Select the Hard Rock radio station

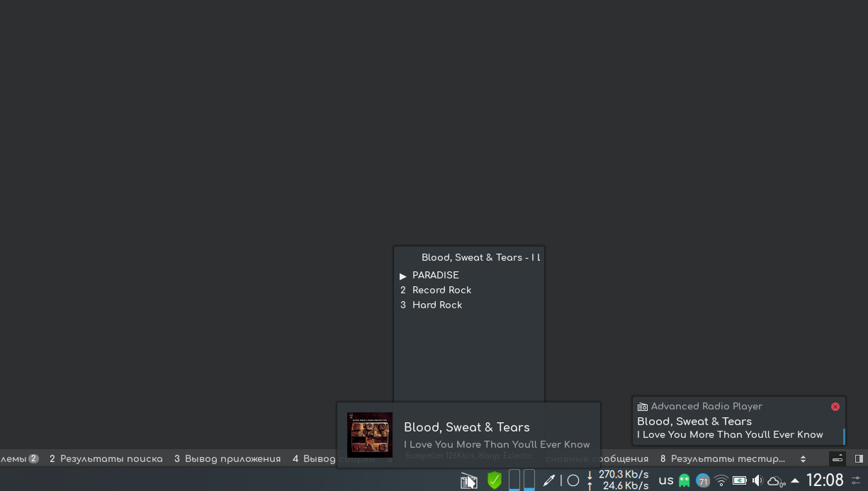tap(437, 305)
